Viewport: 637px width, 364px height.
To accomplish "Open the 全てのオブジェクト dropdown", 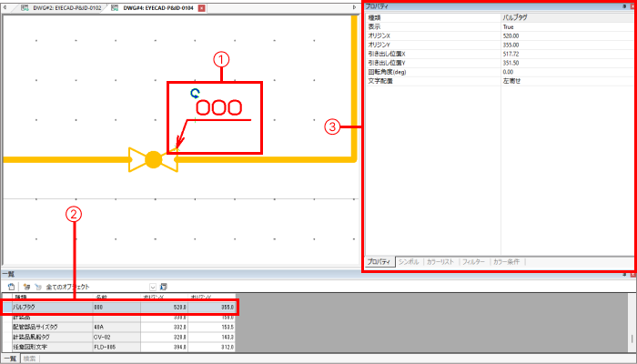I will coord(152,286).
